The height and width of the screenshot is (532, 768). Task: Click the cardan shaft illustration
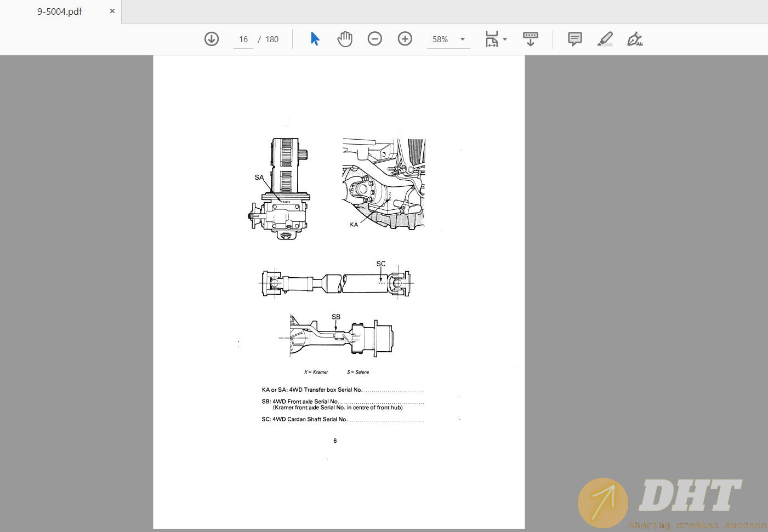click(337, 283)
